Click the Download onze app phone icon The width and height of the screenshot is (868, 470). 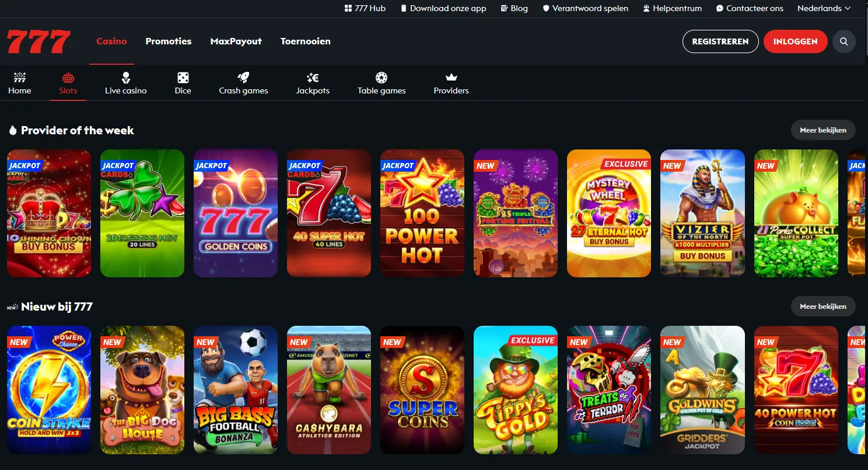pos(404,8)
